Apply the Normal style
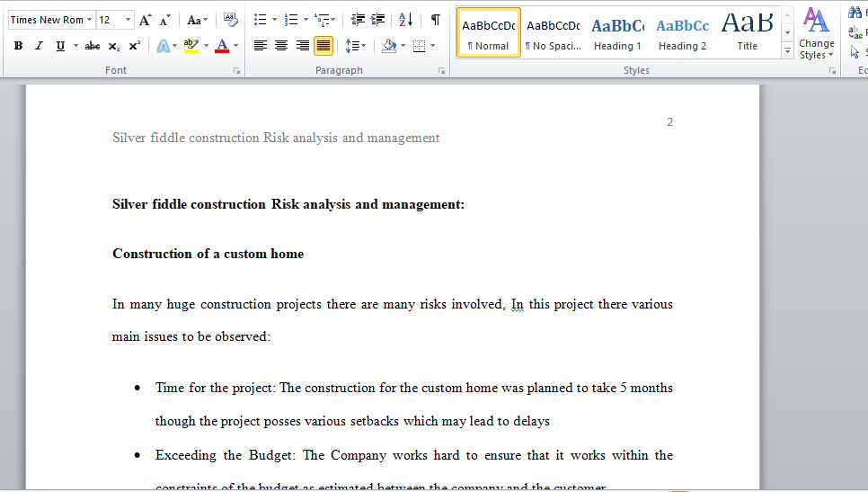This screenshot has width=868, height=492. tap(489, 32)
